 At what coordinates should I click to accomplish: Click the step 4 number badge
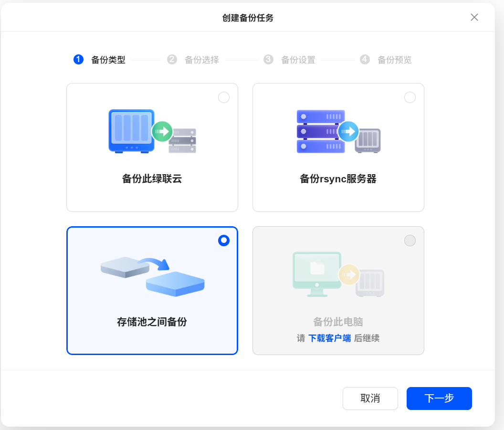tap(365, 60)
